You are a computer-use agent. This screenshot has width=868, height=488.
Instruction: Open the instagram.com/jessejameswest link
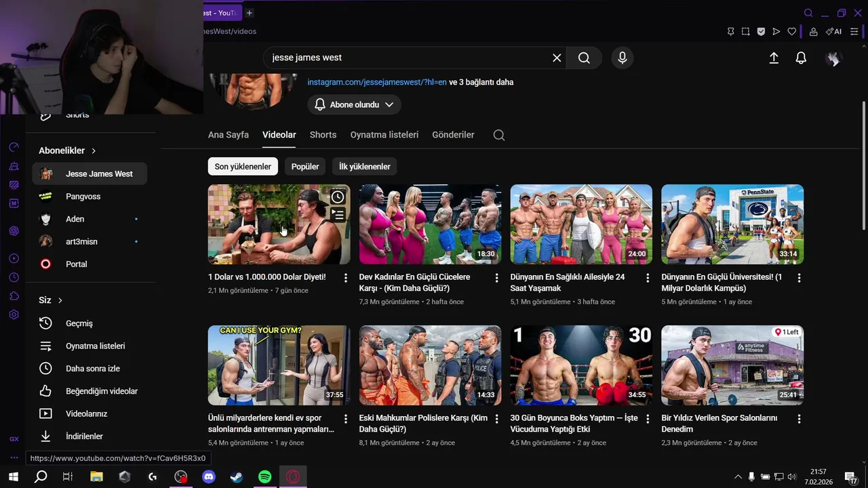click(377, 82)
